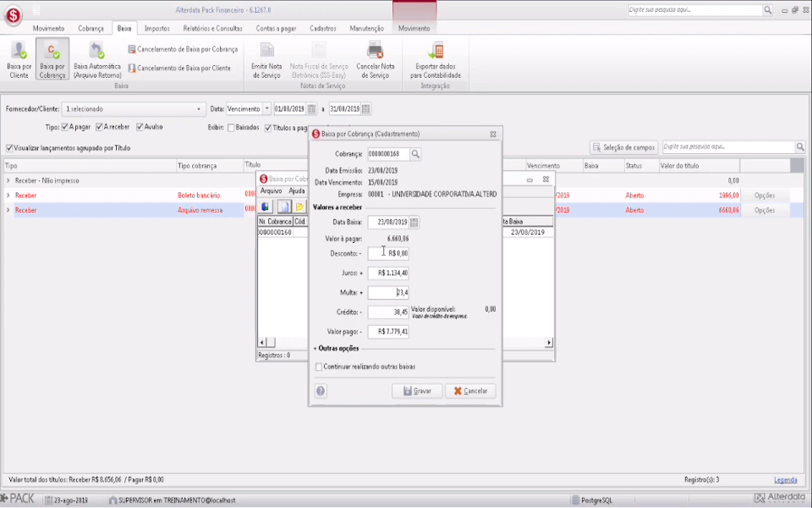The height and width of the screenshot is (508, 812).
Task: Click Desconto input field
Action: (x=388, y=253)
